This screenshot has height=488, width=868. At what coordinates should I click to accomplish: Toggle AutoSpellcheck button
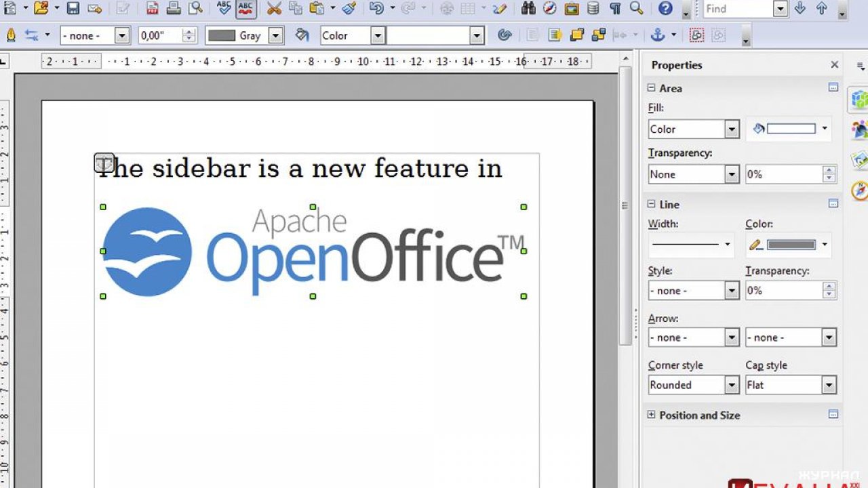pos(245,8)
